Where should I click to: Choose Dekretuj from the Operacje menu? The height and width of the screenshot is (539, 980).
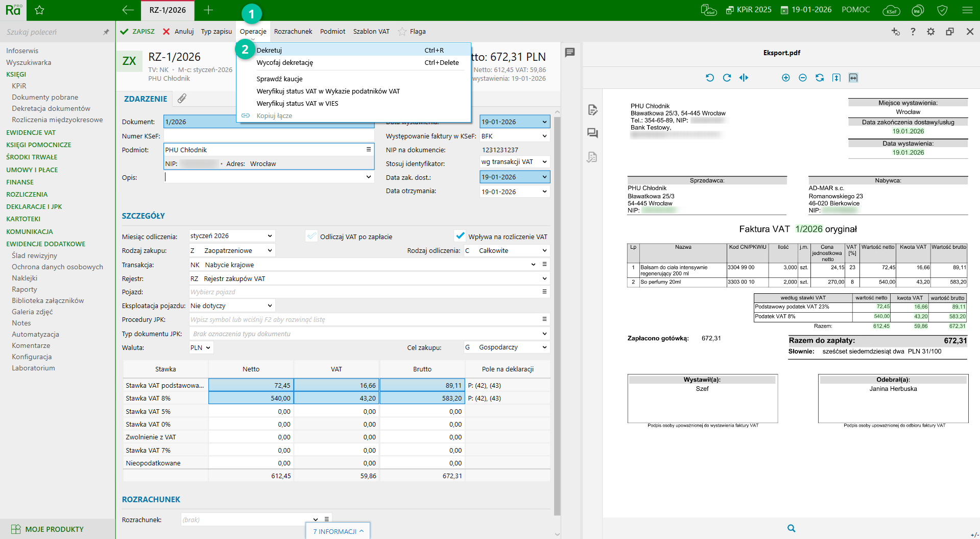269,50
